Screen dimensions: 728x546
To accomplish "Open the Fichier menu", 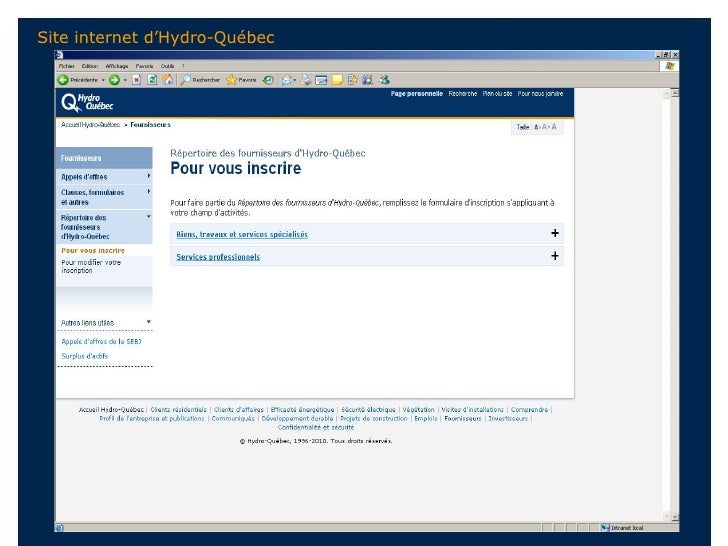I will [x=66, y=66].
